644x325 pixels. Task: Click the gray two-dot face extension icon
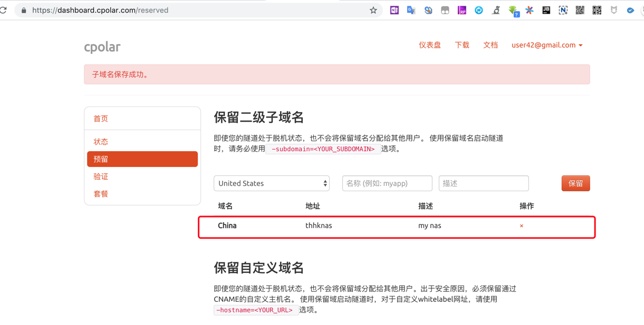click(445, 10)
